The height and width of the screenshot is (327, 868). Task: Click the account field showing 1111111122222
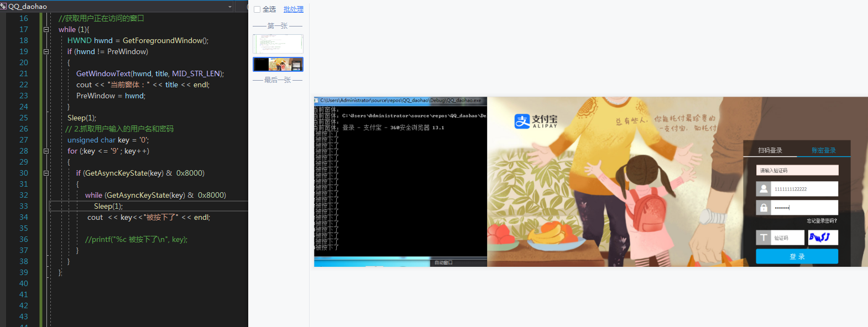tap(804, 189)
